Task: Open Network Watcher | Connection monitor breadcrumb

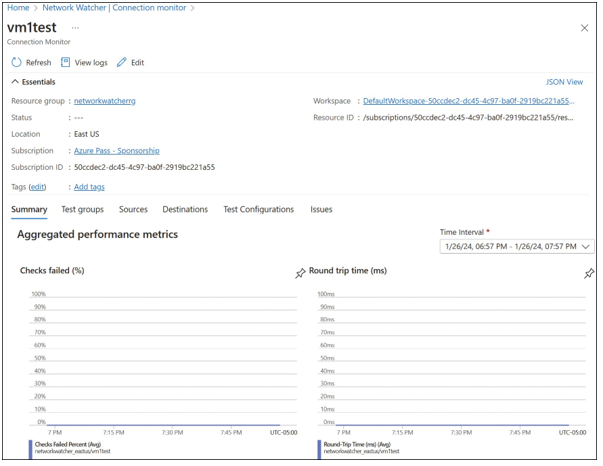Action: (114, 8)
